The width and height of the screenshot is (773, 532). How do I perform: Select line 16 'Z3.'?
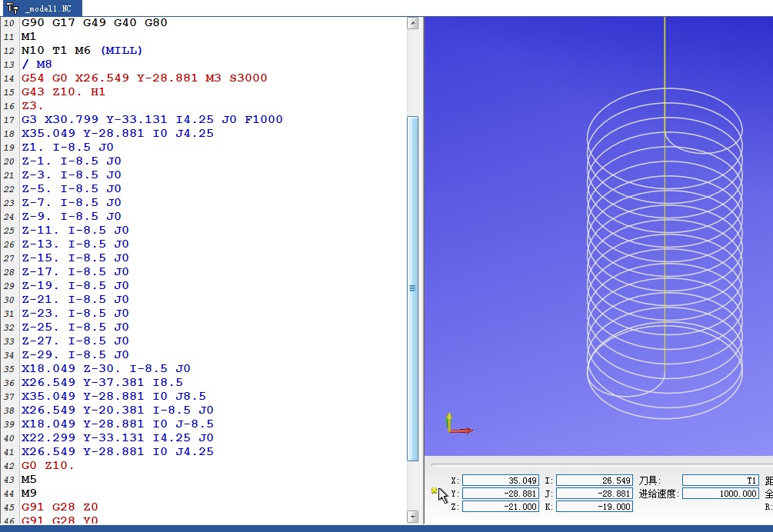tap(32, 105)
